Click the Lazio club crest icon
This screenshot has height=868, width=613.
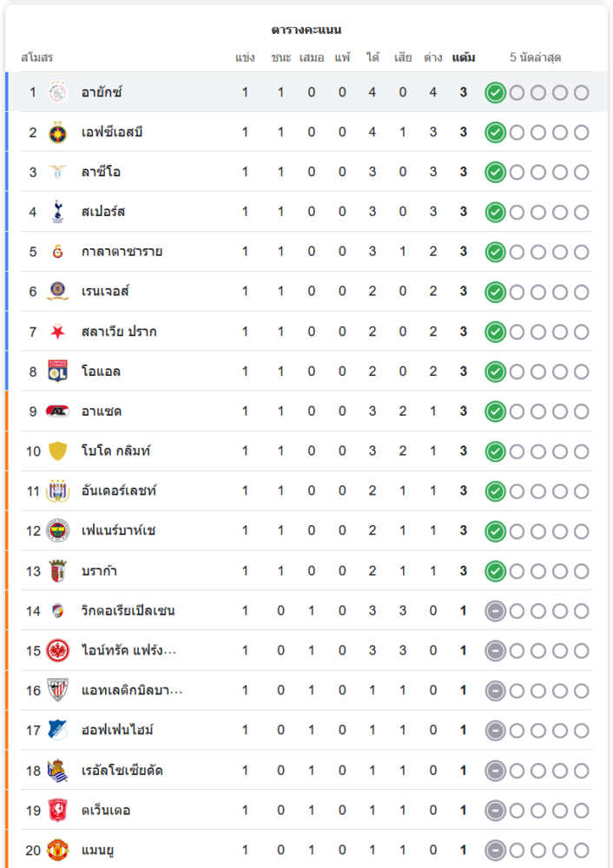pos(58,172)
